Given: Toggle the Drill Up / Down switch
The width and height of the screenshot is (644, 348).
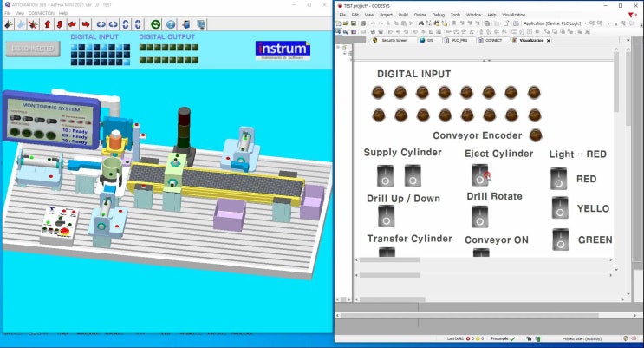Looking at the screenshot, I should (386, 216).
